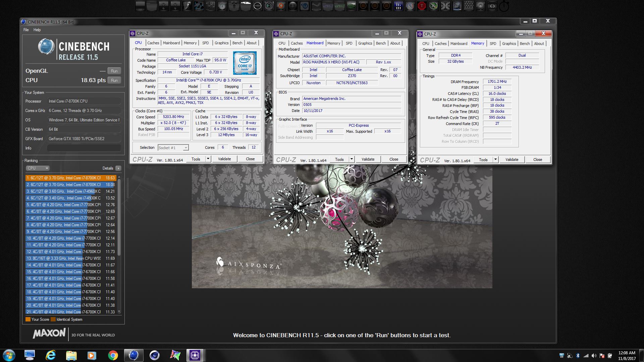Open the Socket #1 selection dropdown

(x=173, y=148)
